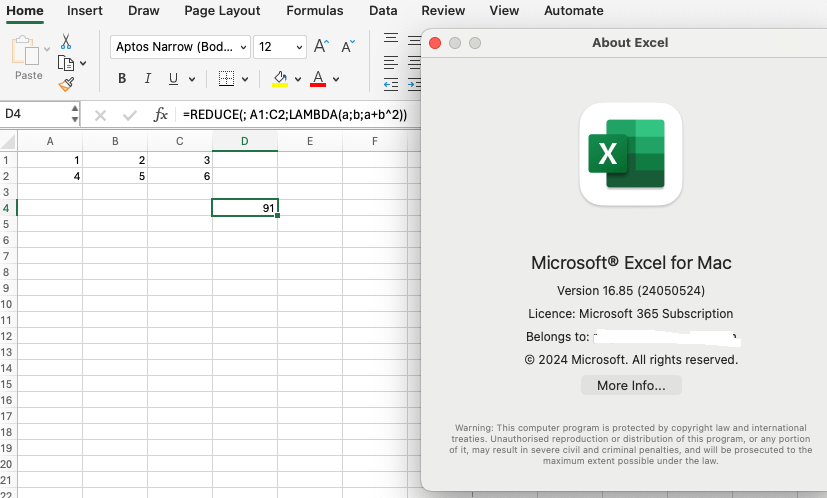
Task: Expand underline style options arrow
Action: click(192, 79)
